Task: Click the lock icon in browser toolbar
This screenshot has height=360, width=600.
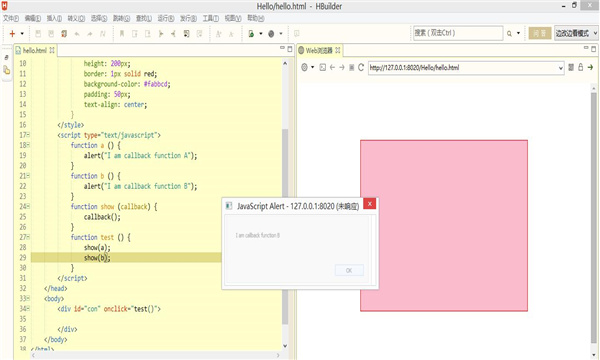Action: 580,67
